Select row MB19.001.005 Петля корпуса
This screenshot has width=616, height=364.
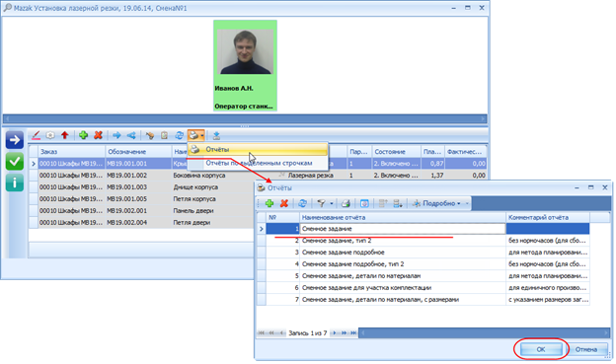(141, 198)
